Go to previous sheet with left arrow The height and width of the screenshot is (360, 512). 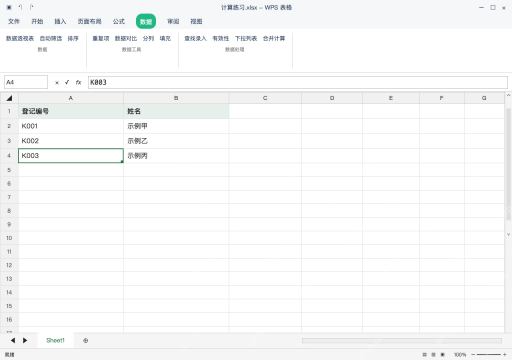[13, 340]
